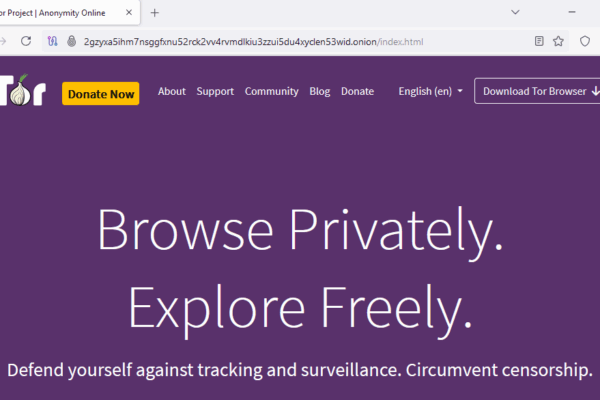
Task: Open a new tab with plus
Action: point(154,12)
